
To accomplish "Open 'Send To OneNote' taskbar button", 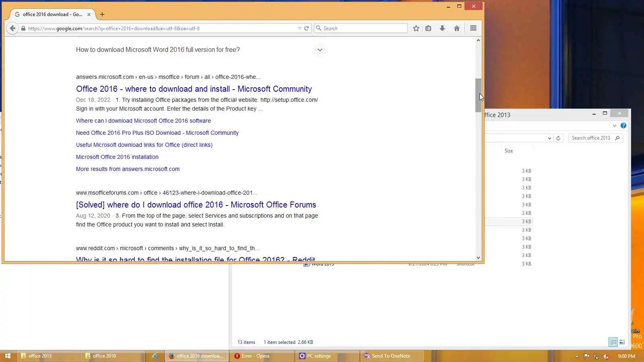I will pyautogui.click(x=392, y=356).
